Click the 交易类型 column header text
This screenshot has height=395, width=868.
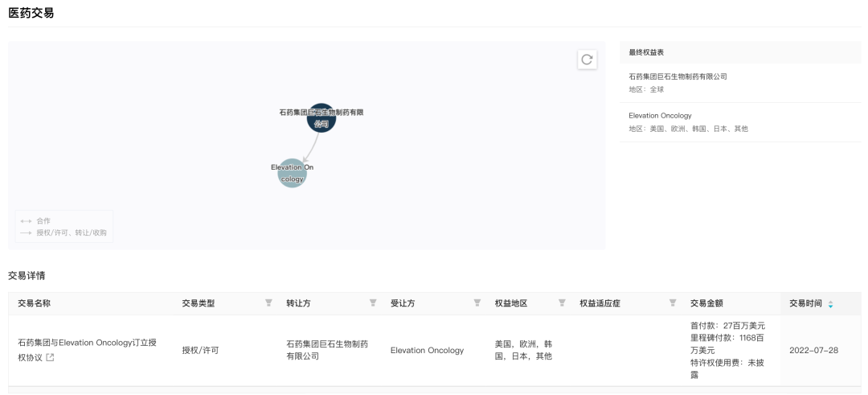pyautogui.click(x=199, y=303)
